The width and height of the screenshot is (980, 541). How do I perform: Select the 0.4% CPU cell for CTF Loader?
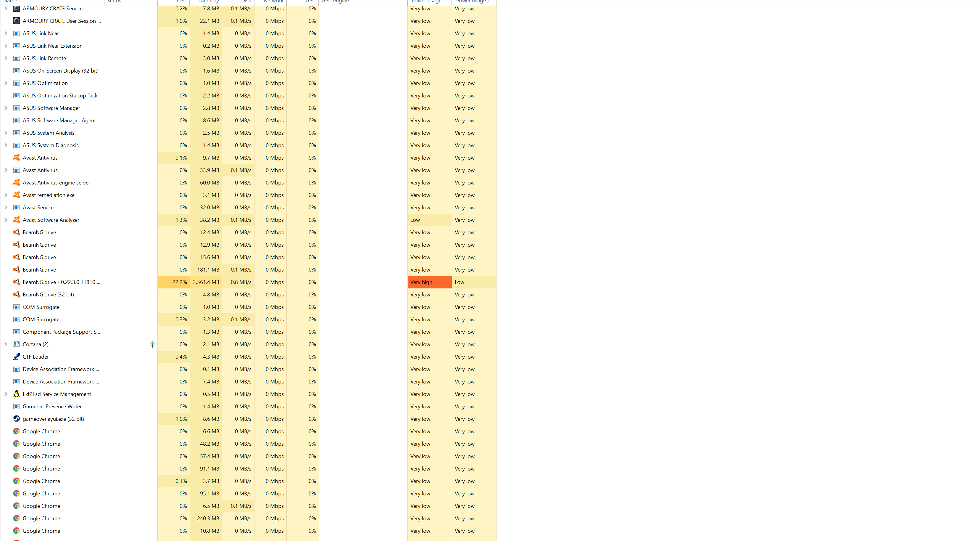coord(173,357)
